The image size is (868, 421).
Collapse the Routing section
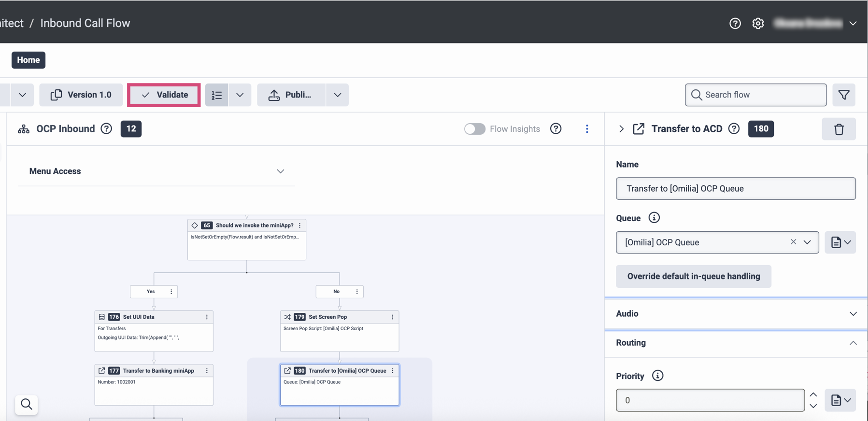click(853, 343)
